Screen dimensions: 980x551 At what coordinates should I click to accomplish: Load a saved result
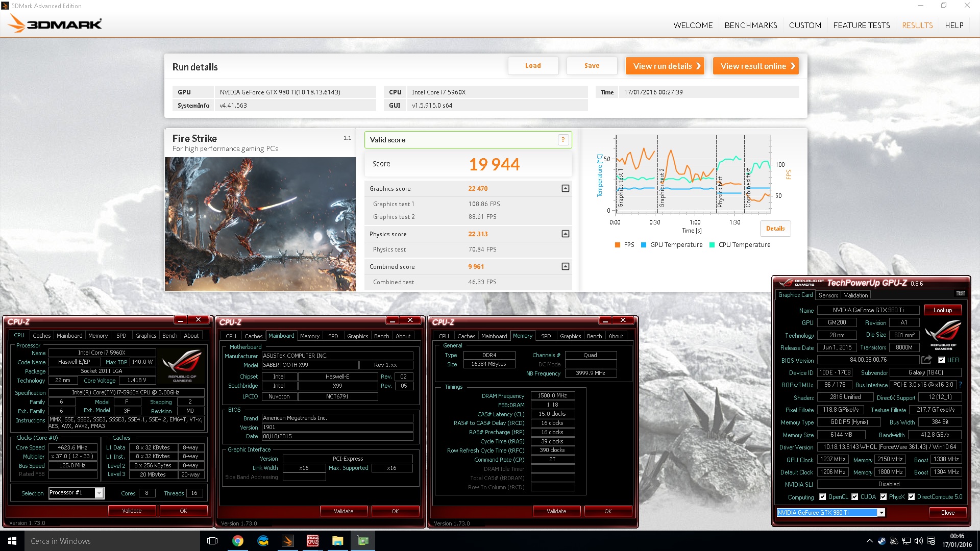click(533, 66)
